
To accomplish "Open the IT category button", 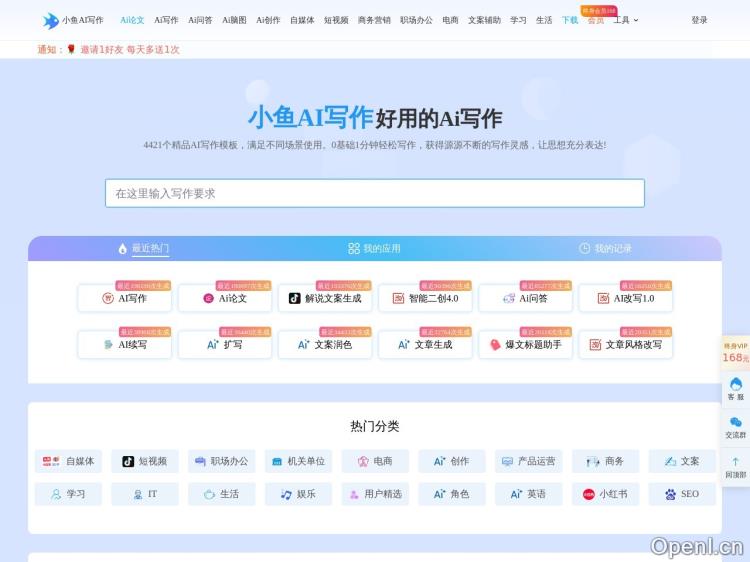I will pyautogui.click(x=145, y=494).
